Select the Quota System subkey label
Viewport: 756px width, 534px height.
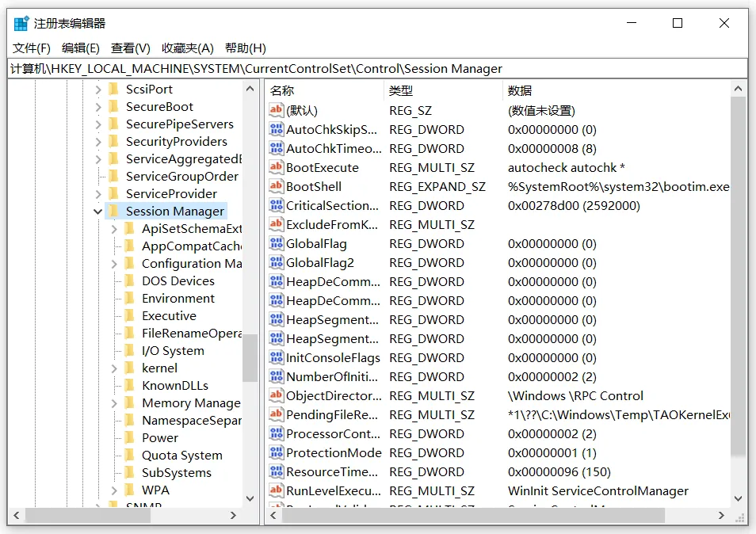coord(181,456)
